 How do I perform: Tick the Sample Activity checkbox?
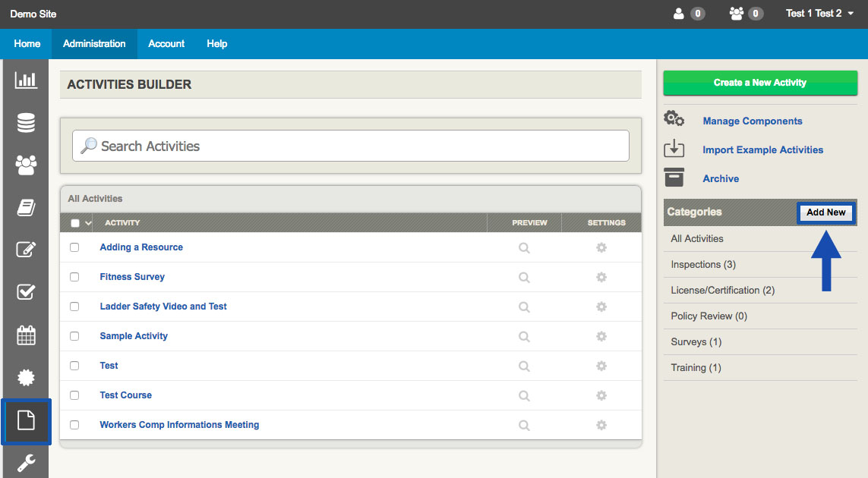[74, 336]
